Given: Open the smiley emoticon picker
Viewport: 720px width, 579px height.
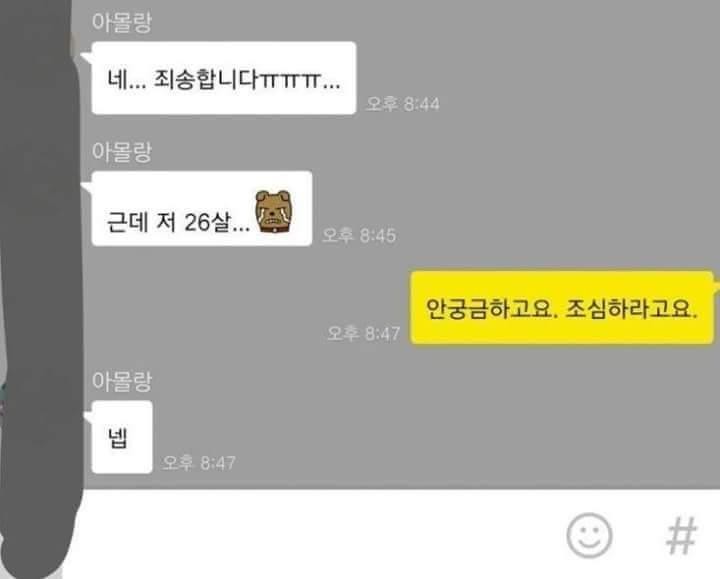Looking at the screenshot, I should point(589,535).
